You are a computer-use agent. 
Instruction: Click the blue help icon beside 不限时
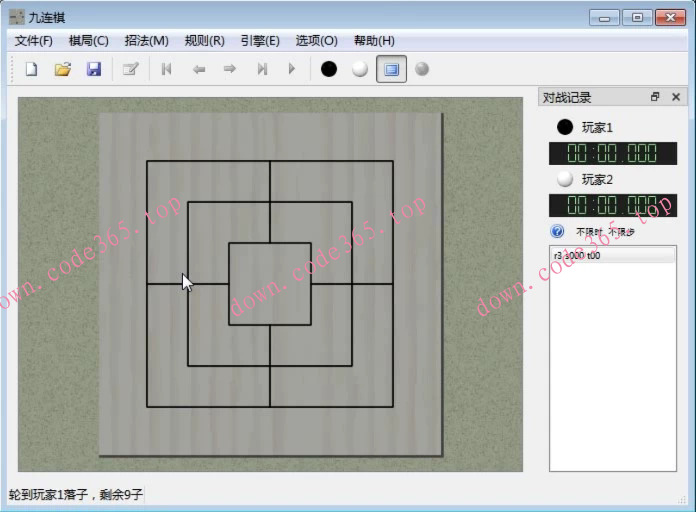(x=558, y=232)
